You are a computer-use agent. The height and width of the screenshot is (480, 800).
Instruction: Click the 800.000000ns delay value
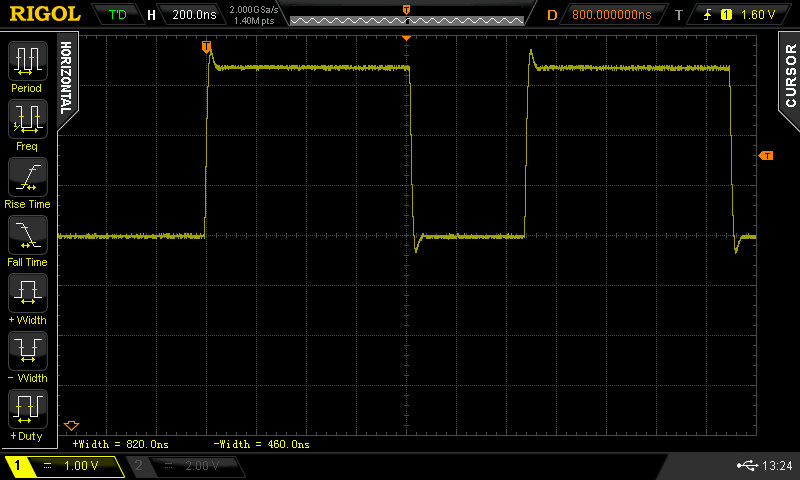tap(610, 15)
